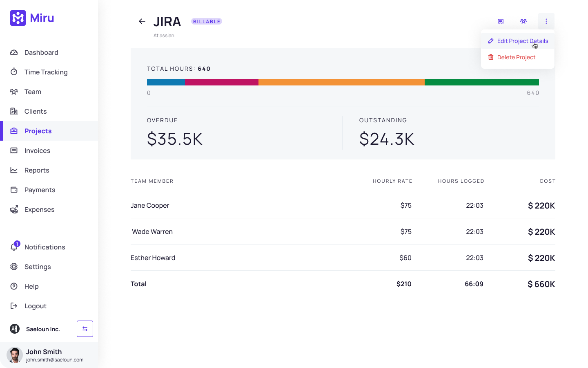
Task: Click the magenta segment of hours bar
Action: pos(222,82)
